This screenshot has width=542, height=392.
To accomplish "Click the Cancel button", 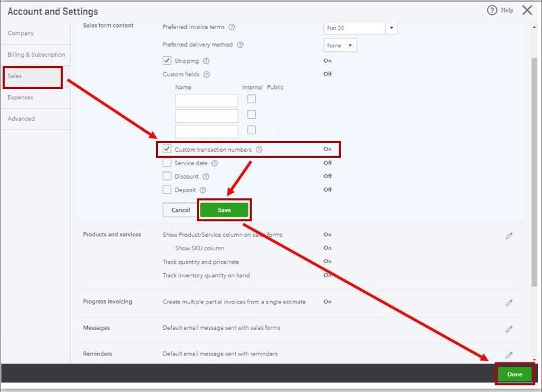I will point(180,210).
